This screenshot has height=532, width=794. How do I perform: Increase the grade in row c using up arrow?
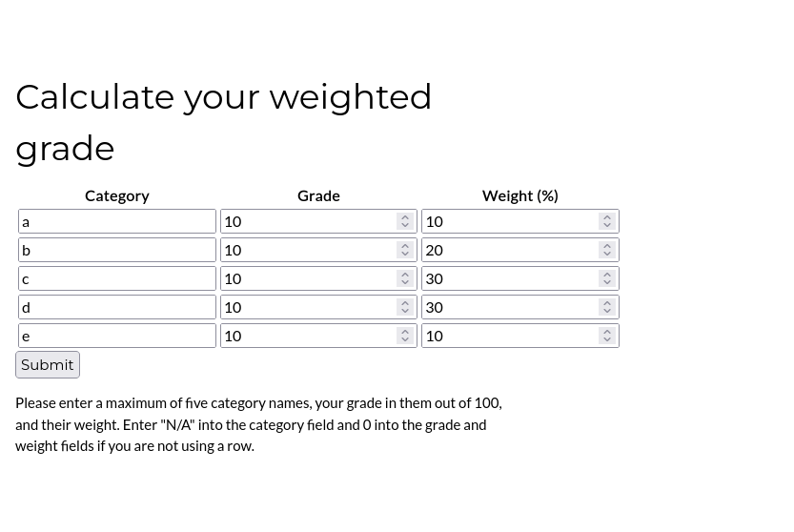coord(405,275)
